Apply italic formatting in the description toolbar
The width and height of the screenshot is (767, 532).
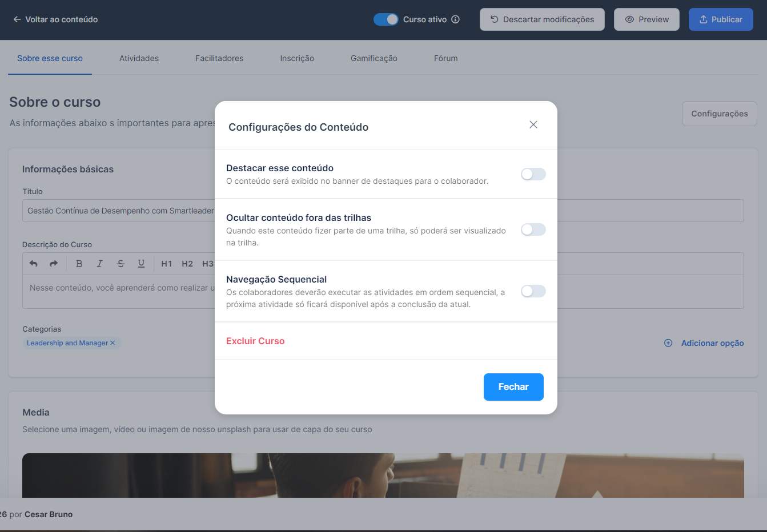[99, 264]
